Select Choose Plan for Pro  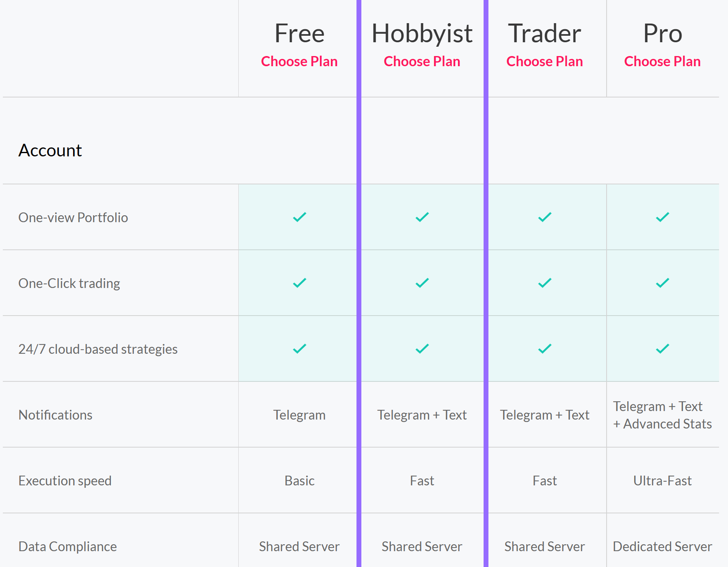click(662, 61)
